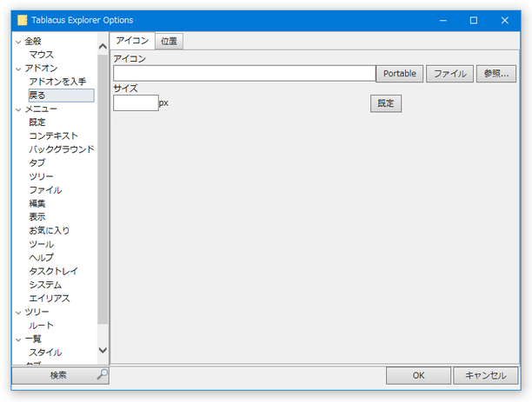Select the メニュー category label
532x402 pixels.
point(41,109)
